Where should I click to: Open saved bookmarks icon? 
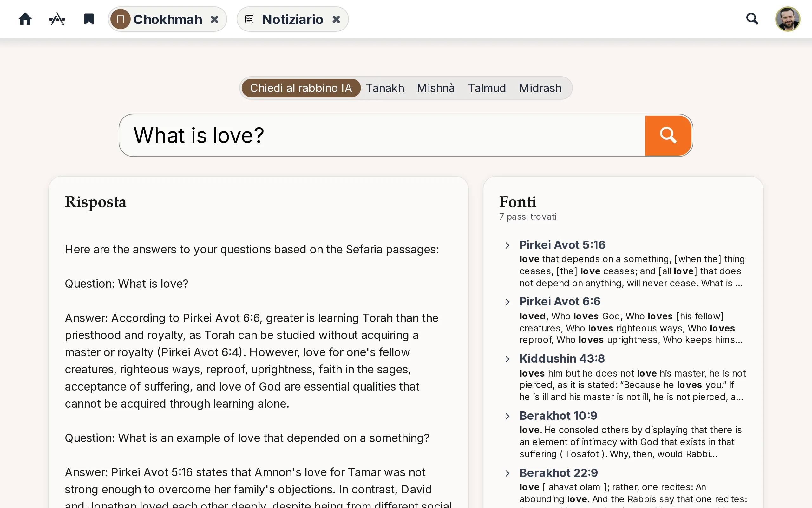[x=88, y=19]
